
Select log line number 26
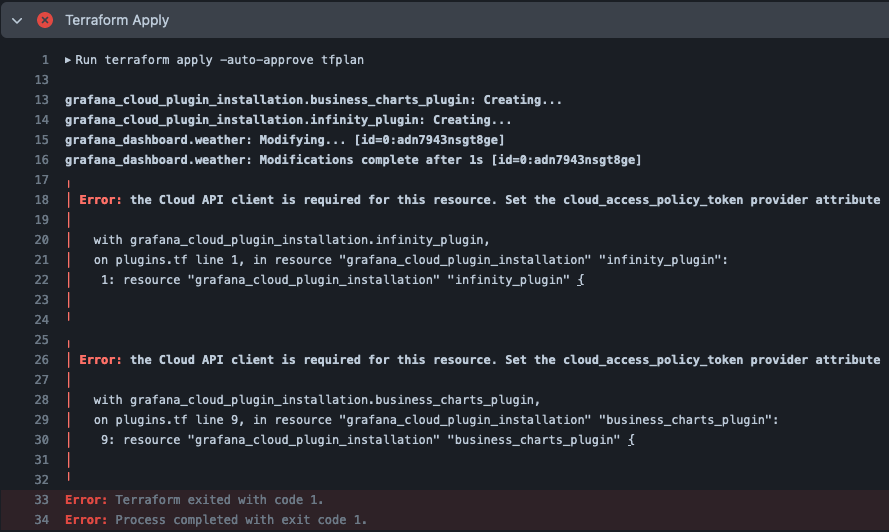coord(42,360)
